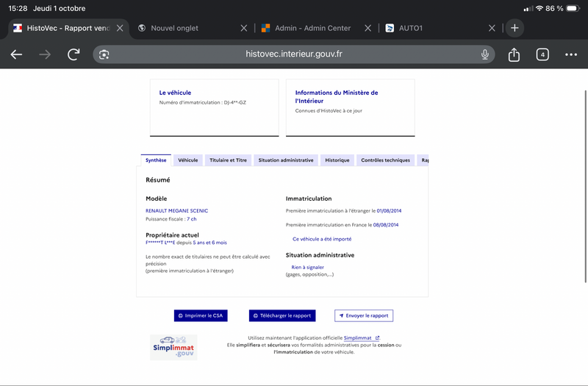Click the date 01/08/2014
The width and height of the screenshot is (588, 386).
click(x=389, y=211)
